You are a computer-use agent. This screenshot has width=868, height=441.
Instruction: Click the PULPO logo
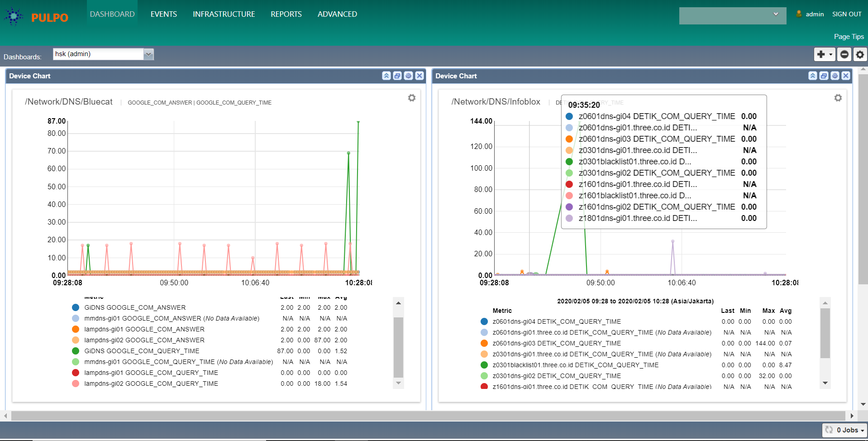click(x=36, y=17)
